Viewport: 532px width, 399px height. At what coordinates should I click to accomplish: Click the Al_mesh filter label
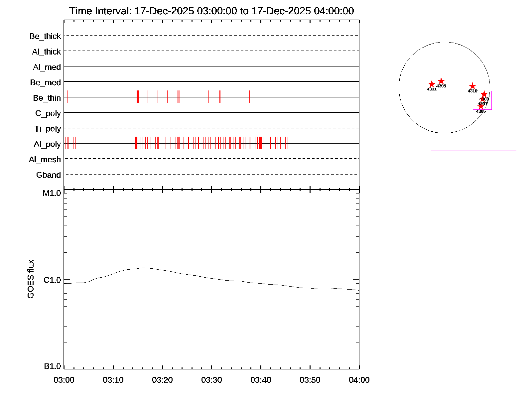45,160
